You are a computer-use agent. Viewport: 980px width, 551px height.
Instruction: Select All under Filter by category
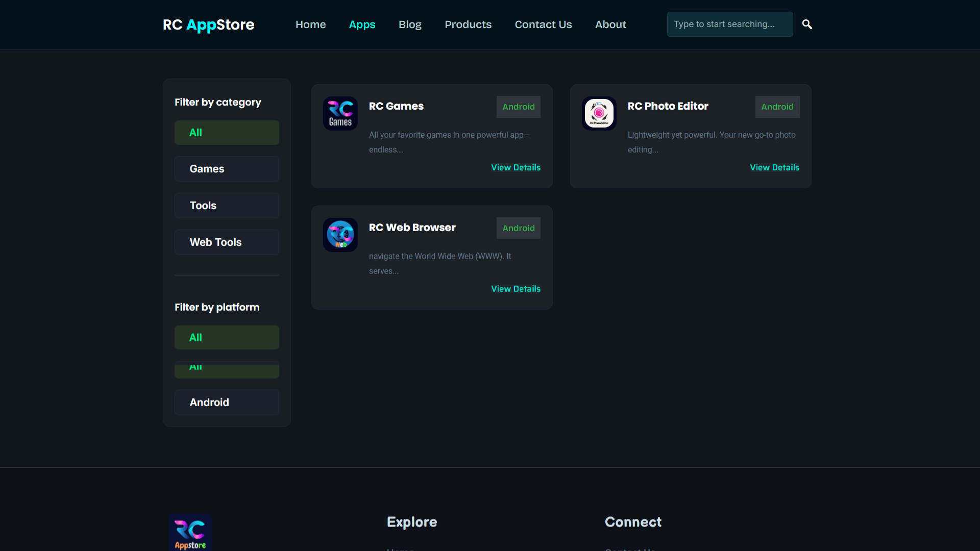click(x=227, y=133)
